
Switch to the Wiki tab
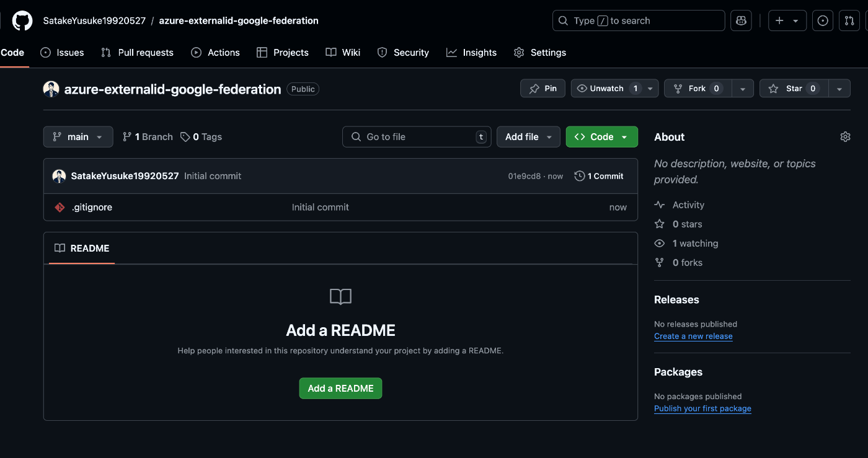(343, 53)
